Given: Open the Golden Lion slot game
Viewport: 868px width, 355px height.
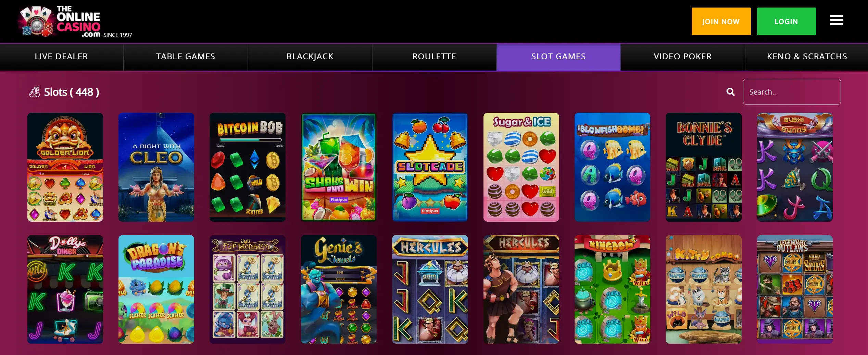Looking at the screenshot, I should (x=65, y=167).
